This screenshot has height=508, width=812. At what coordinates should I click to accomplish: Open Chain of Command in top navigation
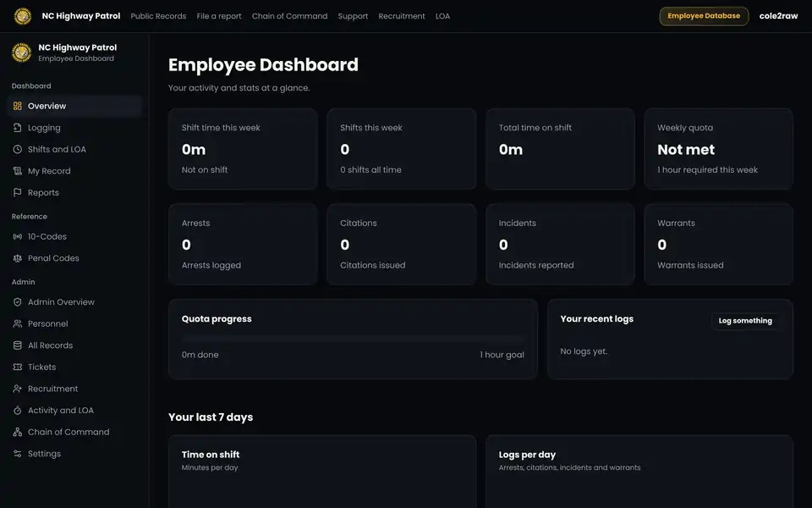click(289, 16)
